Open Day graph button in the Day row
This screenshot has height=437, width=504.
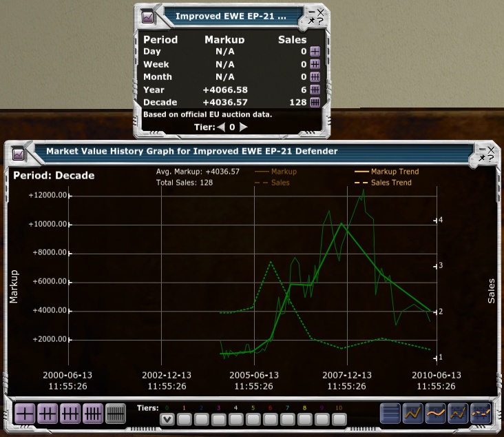tap(315, 51)
